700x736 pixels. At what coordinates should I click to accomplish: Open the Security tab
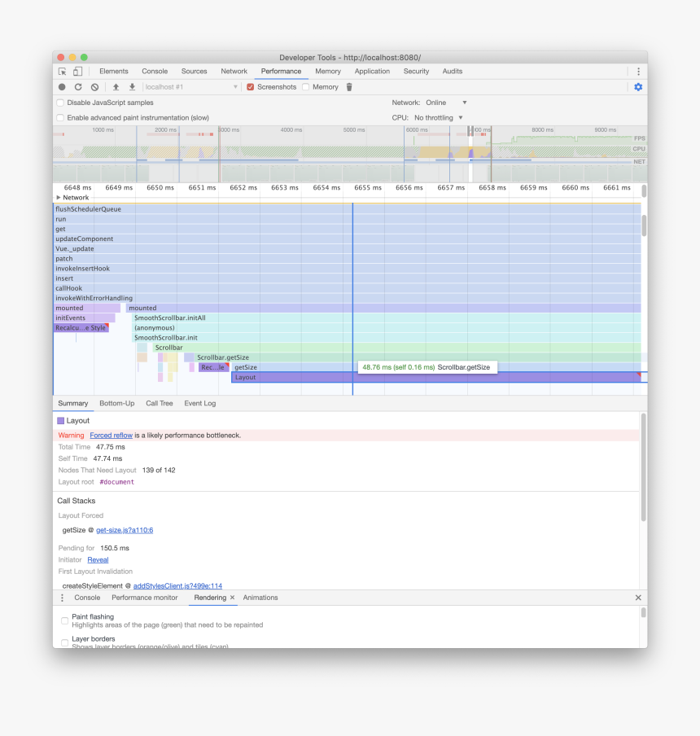[x=416, y=72]
